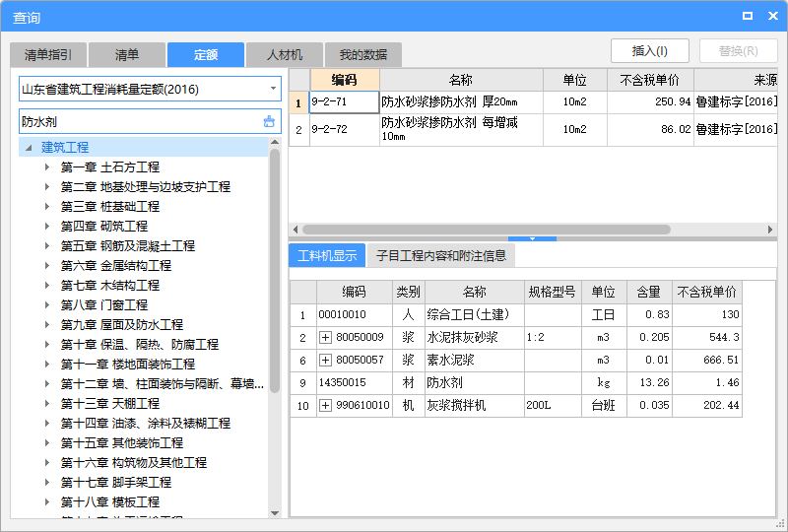This screenshot has height=532, width=788.
Task: Select 第六章 金属结构工程 in tree
Action: pos(115,265)
